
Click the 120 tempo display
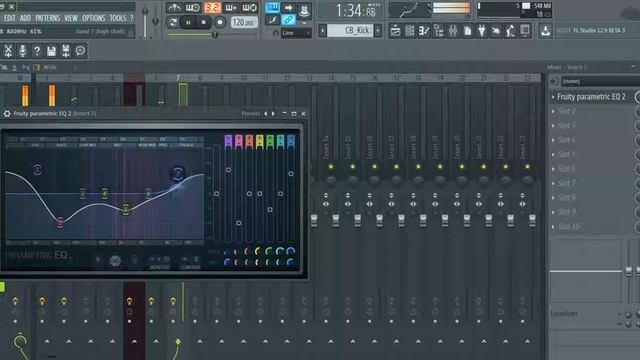244,22
